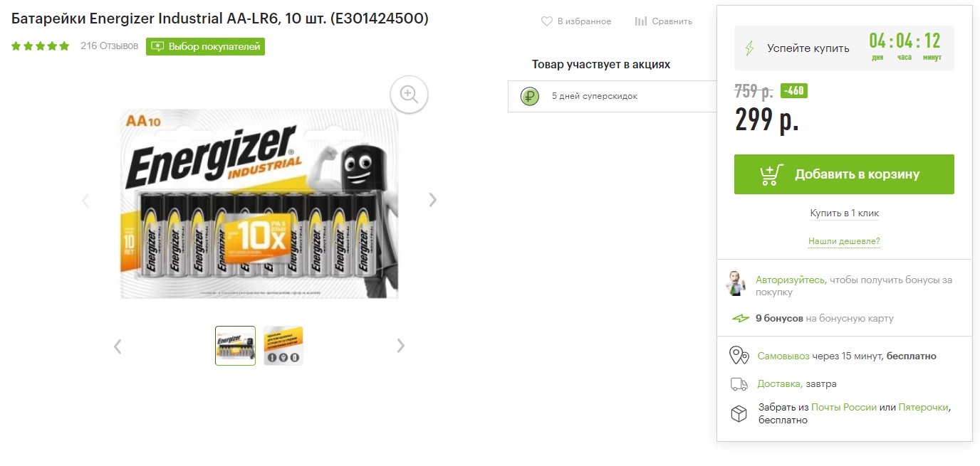Click the map pin pickup icon

tap(739, 356)
